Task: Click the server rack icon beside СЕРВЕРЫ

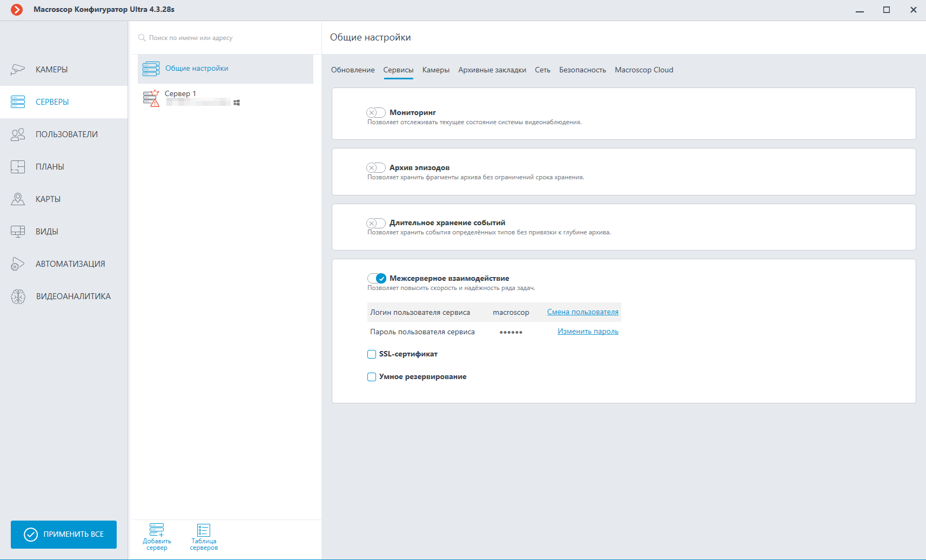Action: [x=18, y=102]
